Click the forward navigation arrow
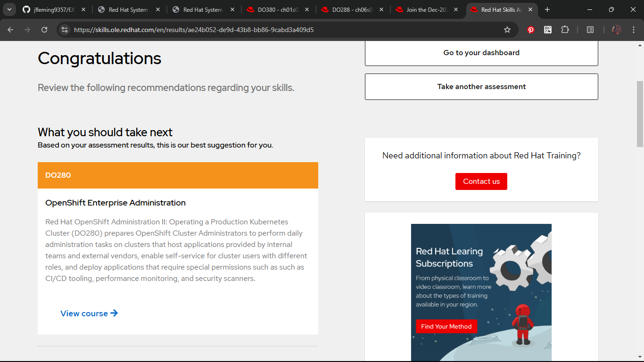Screen dimensions: 644x362 [27, 29]
